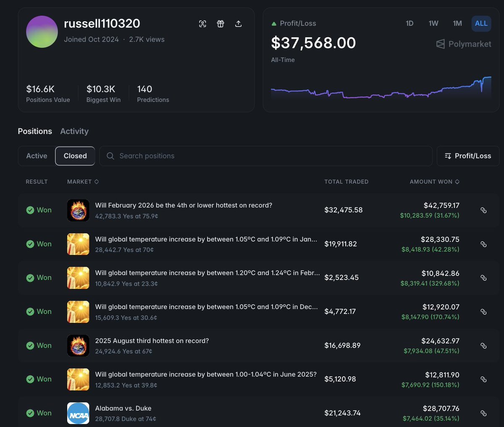
Task: Open 2025 August third hottest market
Action: click(152, 341)
